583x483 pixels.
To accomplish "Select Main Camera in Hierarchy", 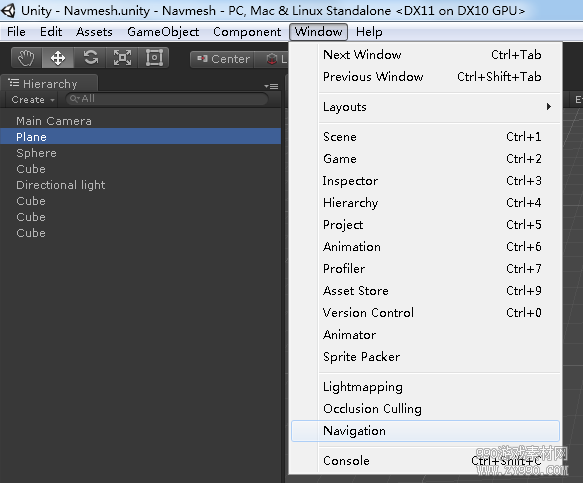I will 141,121.
